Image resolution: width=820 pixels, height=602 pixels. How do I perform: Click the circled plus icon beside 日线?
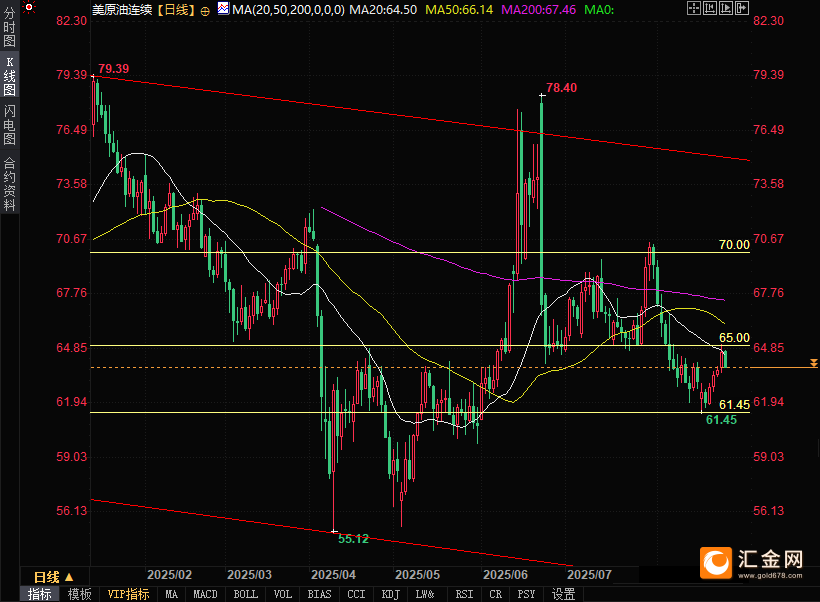pyautogui.click(x=205, y=10)
